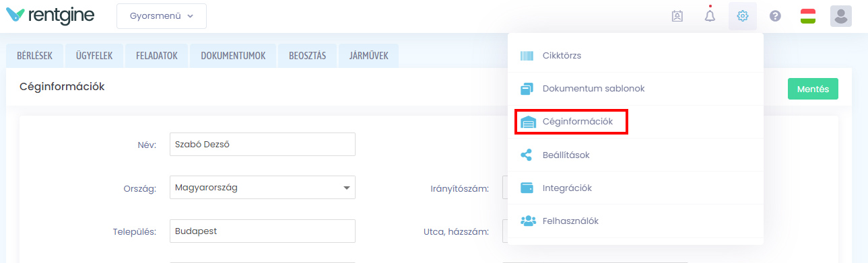Screen dimensions: 868x263
Task: Open the contacts badge icon
Action: tap(677, 16)
